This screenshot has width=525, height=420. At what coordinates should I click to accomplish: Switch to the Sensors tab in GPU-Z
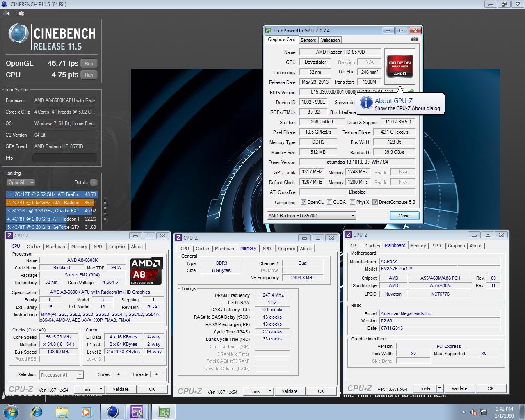coord(308,40)
